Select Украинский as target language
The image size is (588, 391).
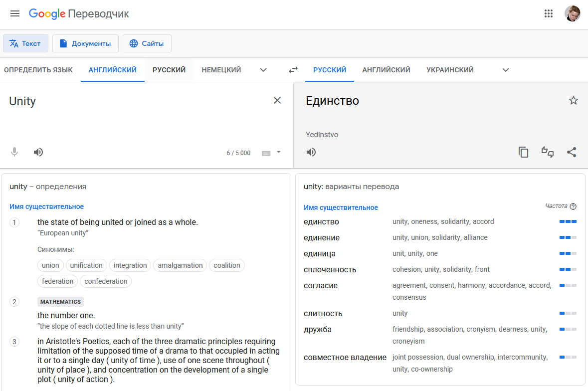[450, 70]
